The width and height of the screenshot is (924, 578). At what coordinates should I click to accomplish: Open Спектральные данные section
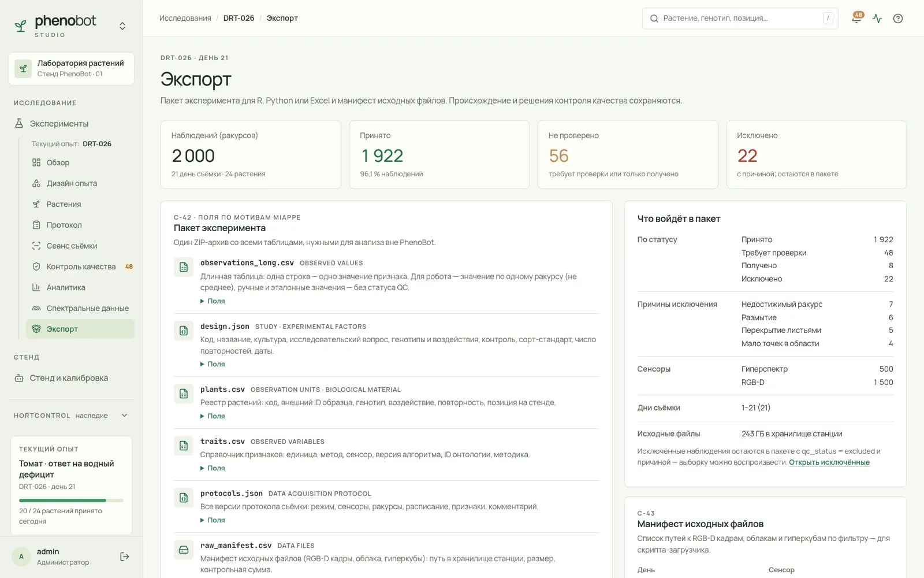[80, 308]
